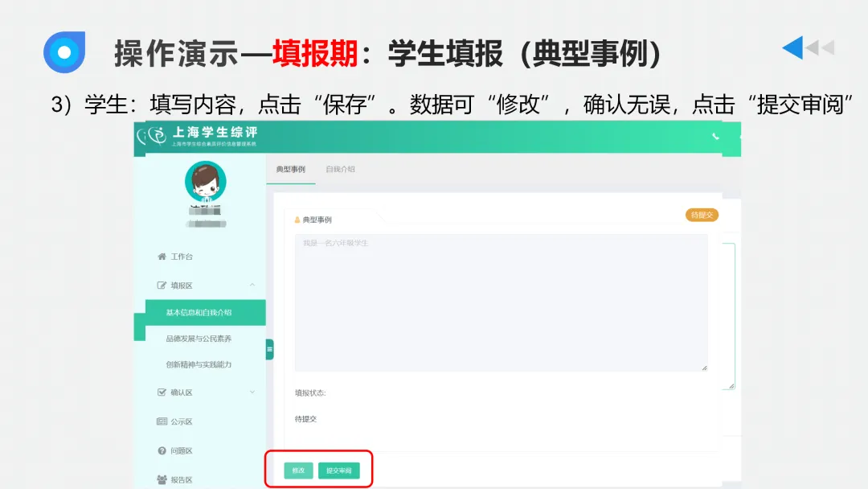Click the phone icon in the green header

pos(715,137)
